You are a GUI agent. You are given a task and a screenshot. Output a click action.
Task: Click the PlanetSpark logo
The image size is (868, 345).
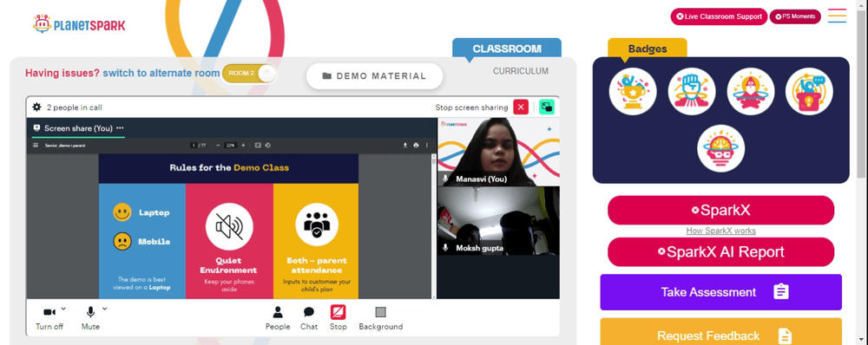click(79, 23)
